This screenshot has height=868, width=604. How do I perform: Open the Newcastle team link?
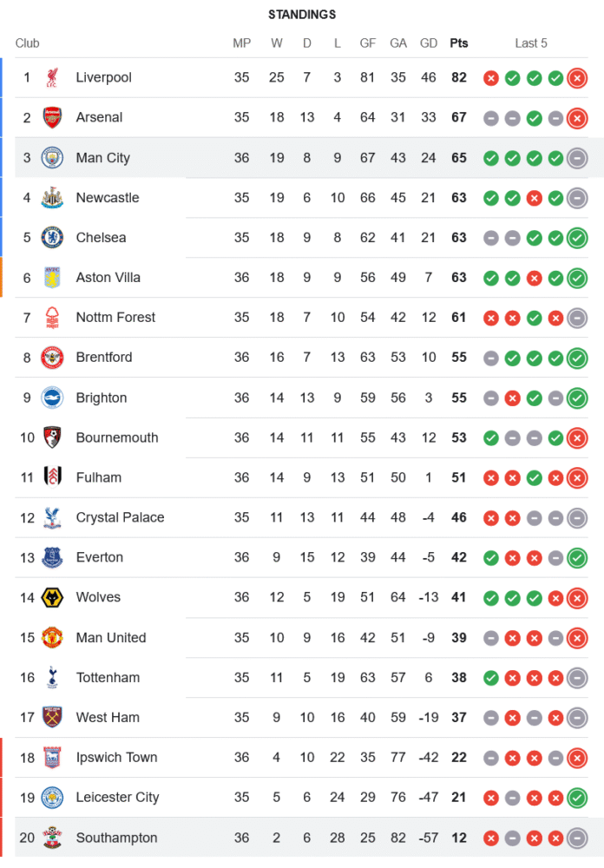(x=108, y=198)
